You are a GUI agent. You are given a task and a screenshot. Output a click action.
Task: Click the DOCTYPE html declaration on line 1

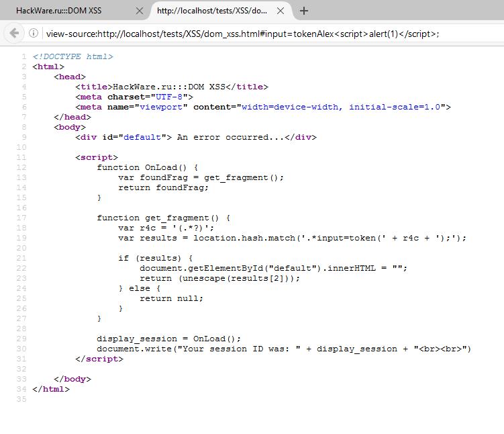pyautogui.click(x=73, y=56)
